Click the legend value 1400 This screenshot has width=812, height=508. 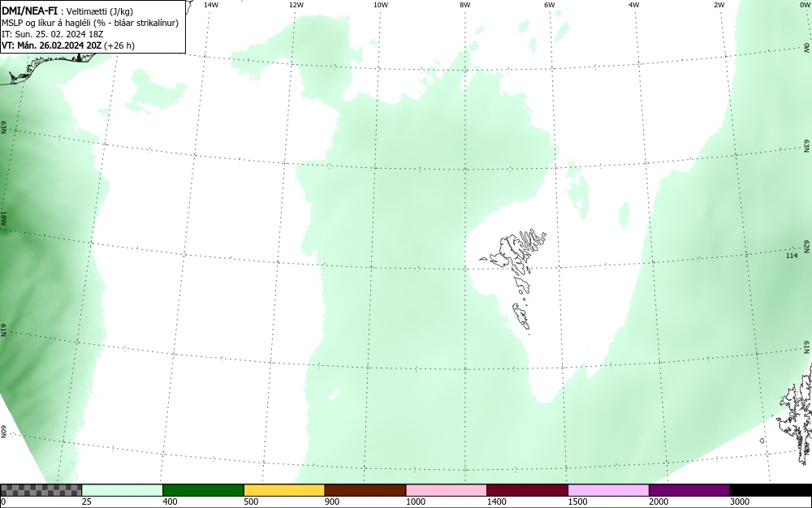coord(496,502)
